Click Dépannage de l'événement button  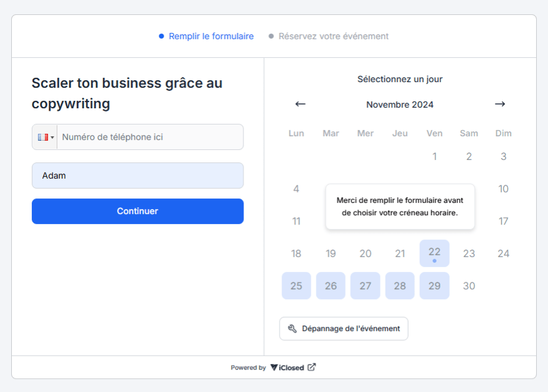tap(344, 329)
